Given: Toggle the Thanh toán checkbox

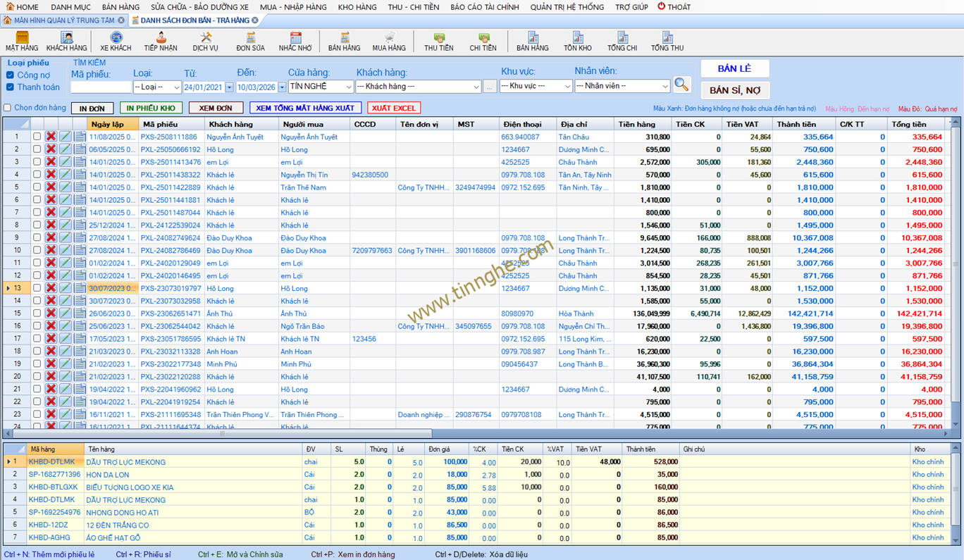Looking at the screenshot, I should [x=10, y=87].
